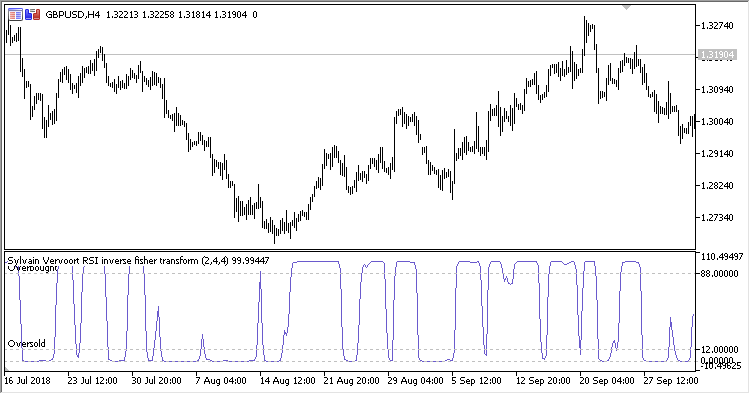Click the 16 Jul 2018 date marker
750x394 pixels.
(27, 381)
